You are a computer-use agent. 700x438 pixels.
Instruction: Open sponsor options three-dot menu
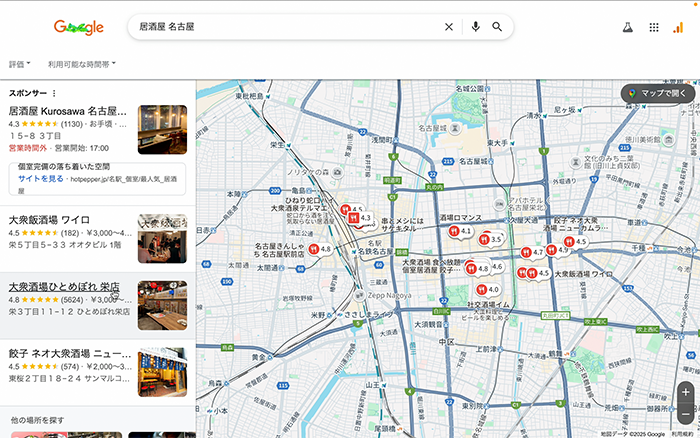click(x=54, y=93)
